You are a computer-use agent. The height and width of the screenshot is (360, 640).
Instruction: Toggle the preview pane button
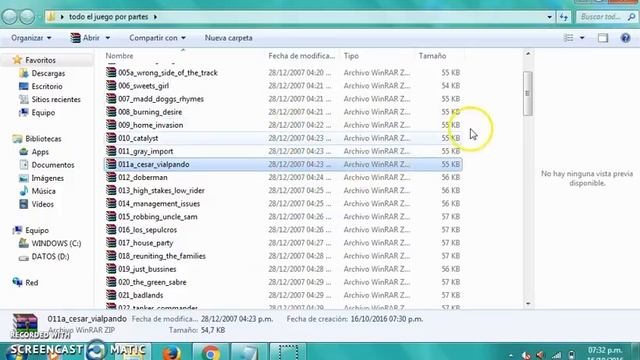click(603, 38)
